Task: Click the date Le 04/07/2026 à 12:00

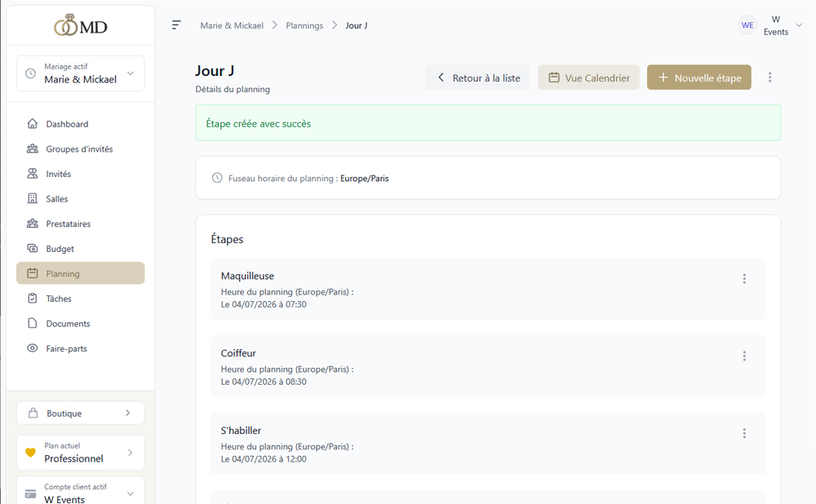Action: (x=264, y=459)
